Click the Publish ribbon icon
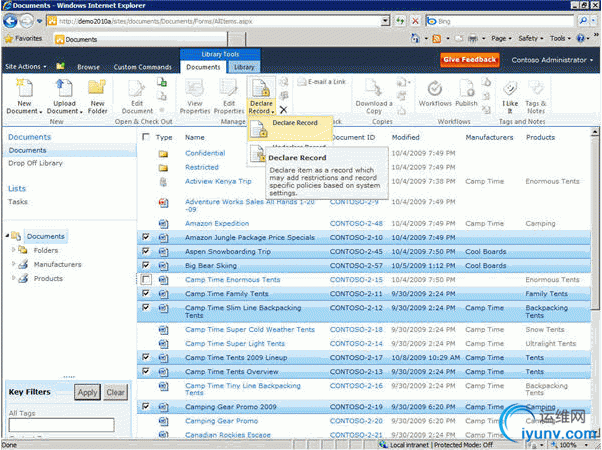The image size is (602, 450). point(466,88)
